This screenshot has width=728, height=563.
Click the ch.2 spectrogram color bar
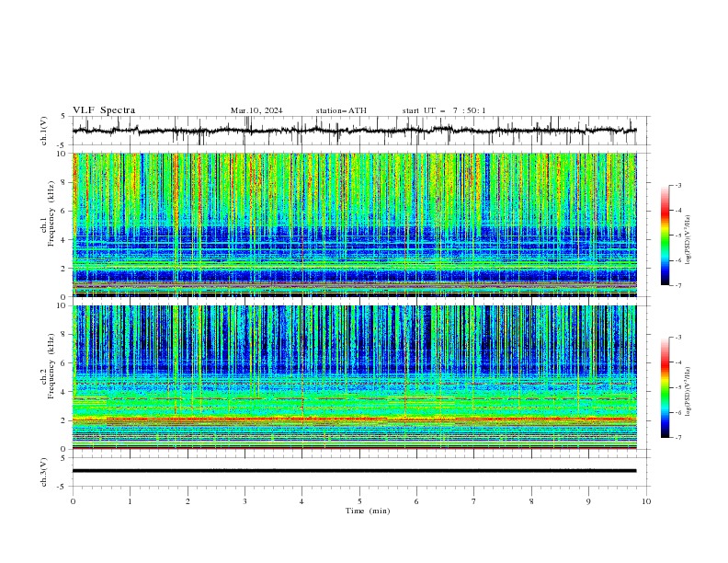coord(665,387)
